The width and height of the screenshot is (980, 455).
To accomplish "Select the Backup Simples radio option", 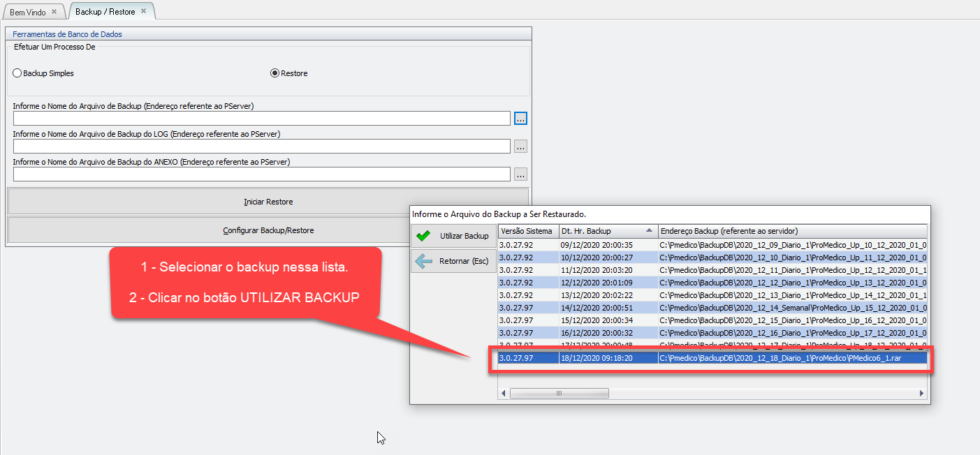I will pos(17,73).
